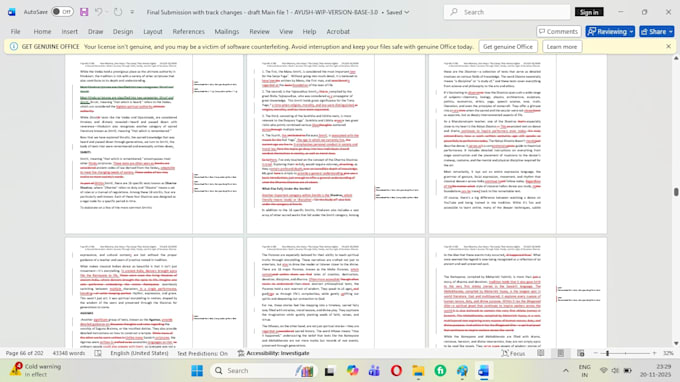Open Microsoft Edge globe icon in taskbar
Viewport: 680px width, 382px height.
pyautogui.click(x=462, y=371)
